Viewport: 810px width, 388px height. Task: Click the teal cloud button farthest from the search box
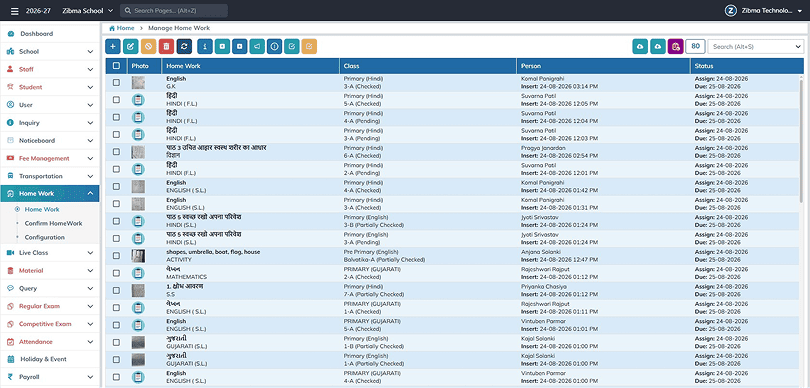coord(640,46)
